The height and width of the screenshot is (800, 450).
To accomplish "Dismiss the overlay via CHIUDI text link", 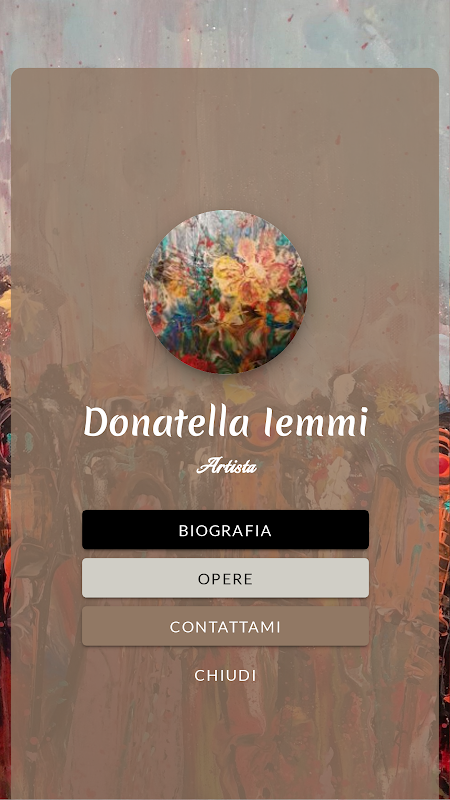I will [x=225, y=675].
